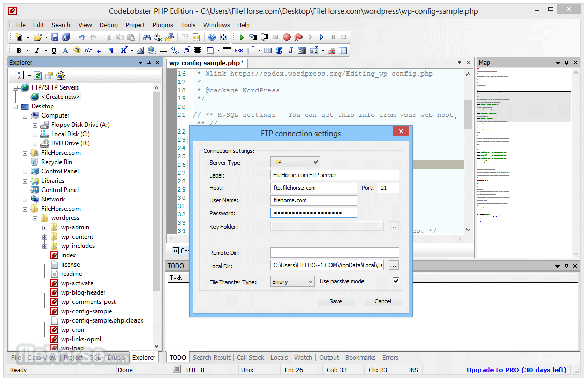
Task: Toggle underline formatting in the HTML toolbar
Action: (53, 50)
